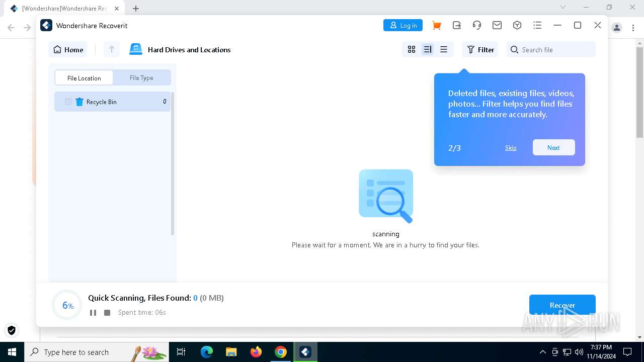Viewport: 644px width, 362px height.
Task: Click the Search file field
Action: coord(551,49)
